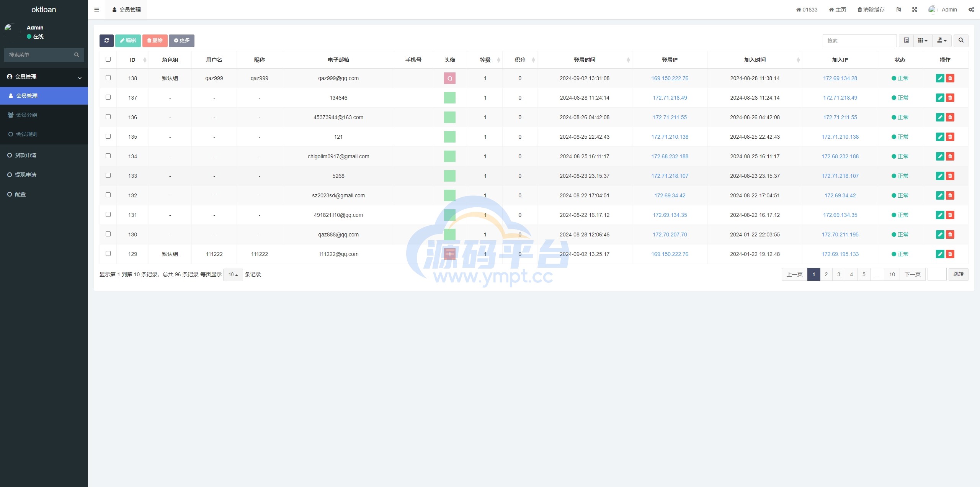Click the Admin avatar in the top bar
Screen dimensions: 980x487
tap(932, 10)
